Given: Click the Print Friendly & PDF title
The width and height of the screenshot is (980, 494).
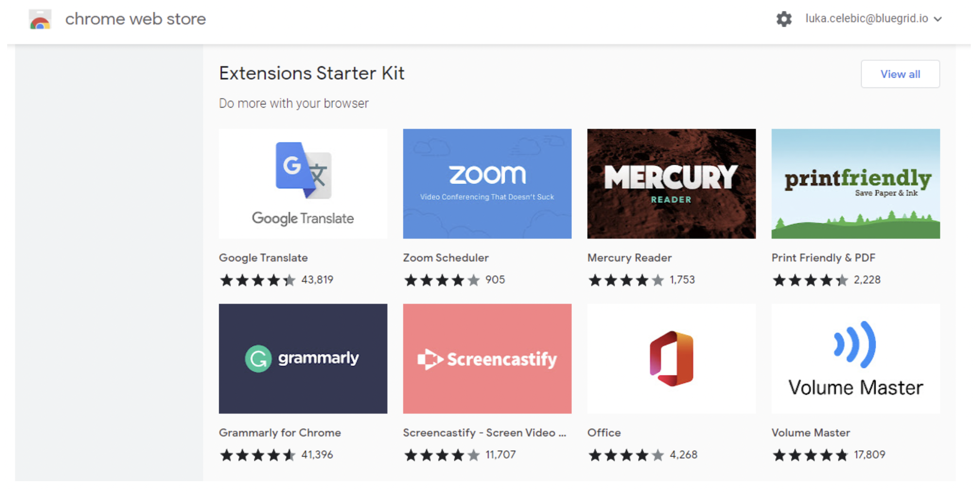Looking at the screenshot, I should tap(823, 258).
